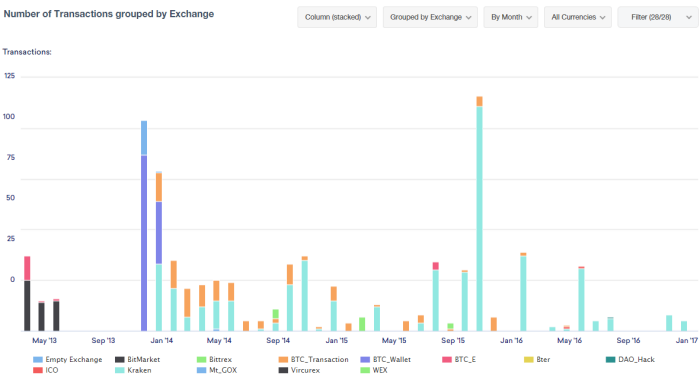The image size is (700, 387).
Task: Toggle Bter legend swatch
Action: pyautogui.click(x=529, y=359)
